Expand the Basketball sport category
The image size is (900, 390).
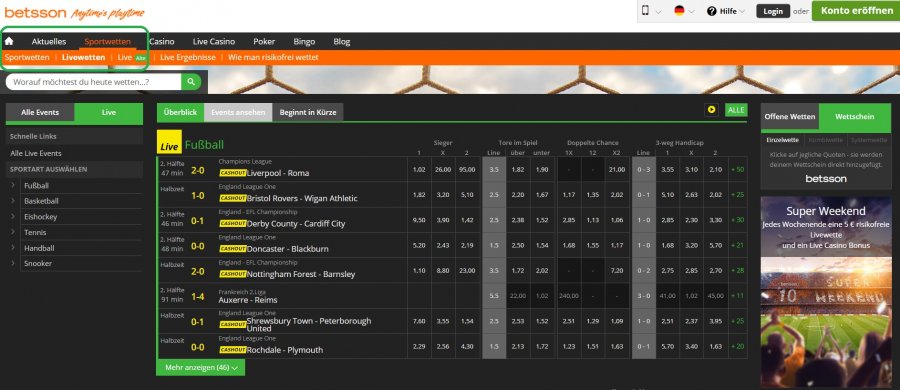click(x=13, y=202)
